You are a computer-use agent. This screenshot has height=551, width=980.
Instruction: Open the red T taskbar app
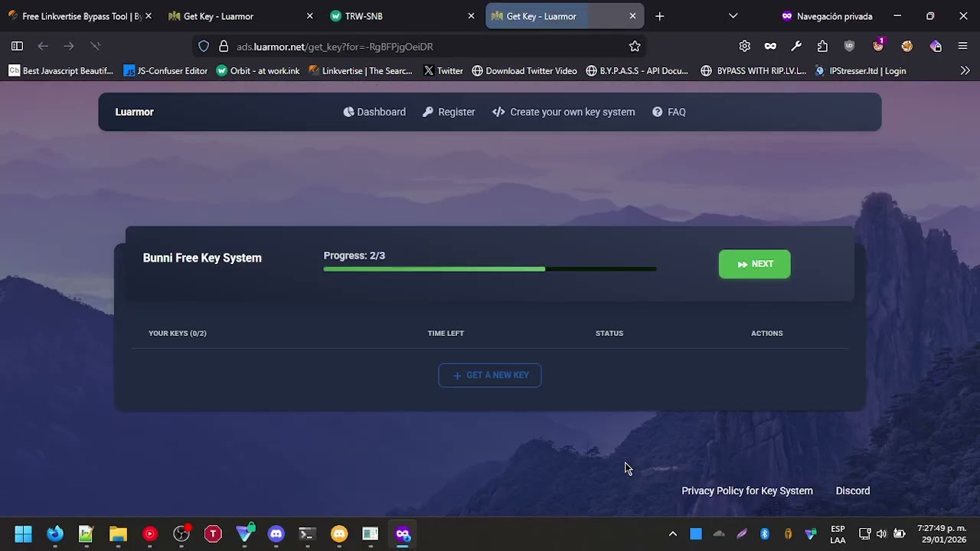tap(213, 533)
